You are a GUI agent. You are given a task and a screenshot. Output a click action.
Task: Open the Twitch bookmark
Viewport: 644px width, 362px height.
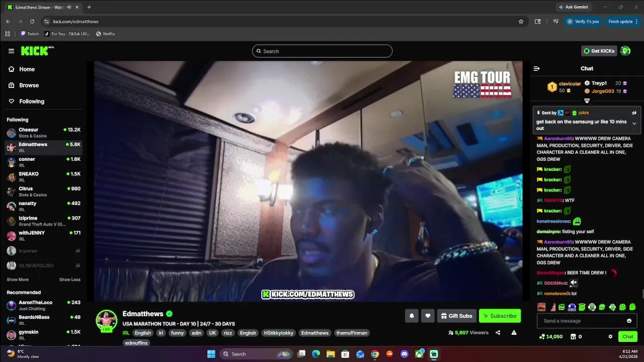point(29,34)
